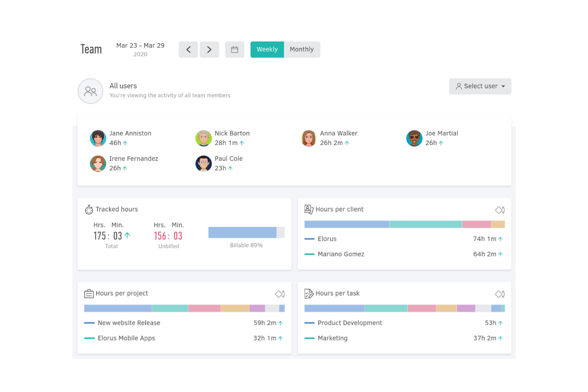Click teal segment of Hours per task bar
The height and width of the screenshot is (392, 588).
(386, 309)
